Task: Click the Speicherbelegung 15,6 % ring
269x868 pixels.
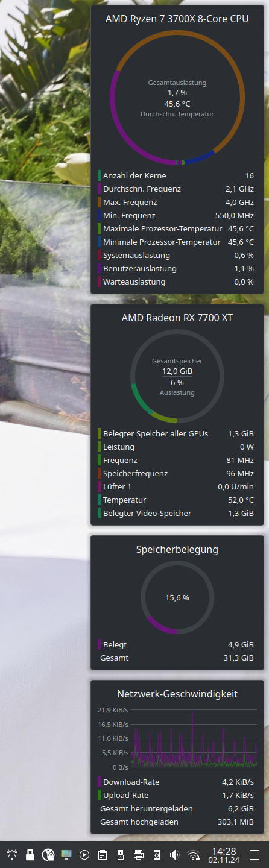Action: pos(177,597)
